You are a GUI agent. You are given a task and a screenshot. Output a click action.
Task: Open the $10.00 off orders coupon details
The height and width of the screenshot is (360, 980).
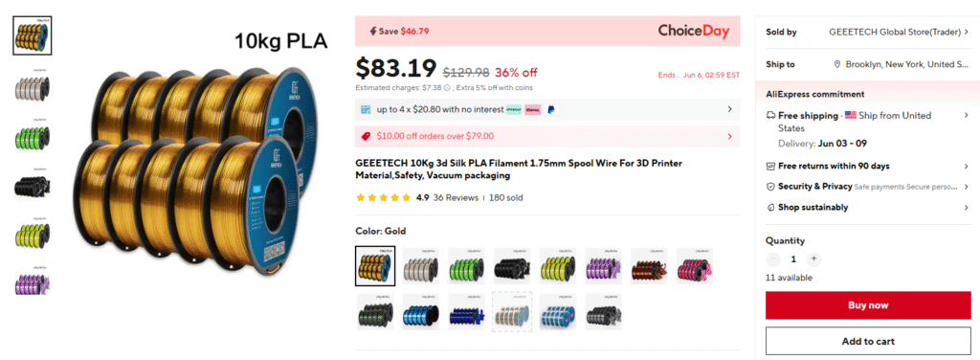(x=547, y=136)
